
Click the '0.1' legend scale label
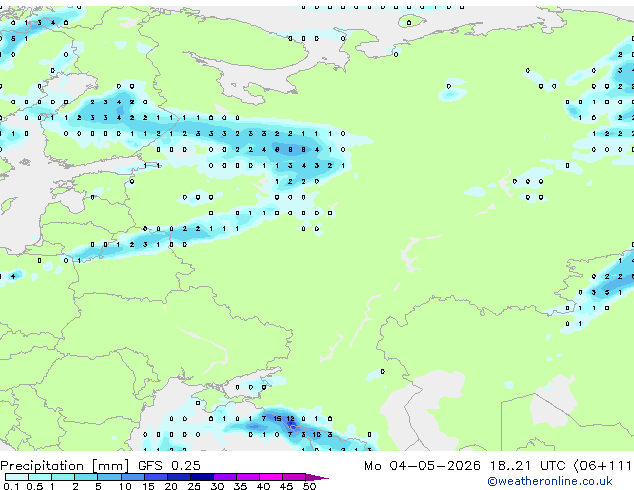[x=11, y=486]
